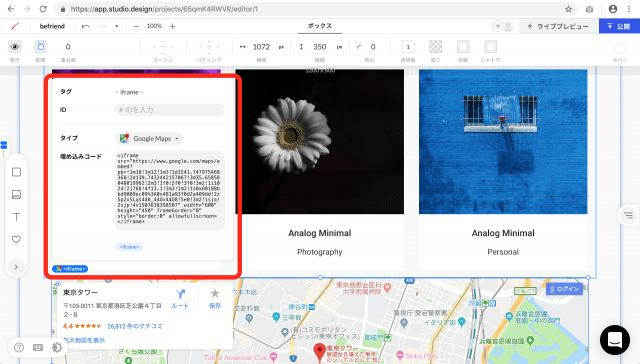Expand the left add-panel chevron
The width and height of the screenshot is (640, 364).
(x=16, y=267)
